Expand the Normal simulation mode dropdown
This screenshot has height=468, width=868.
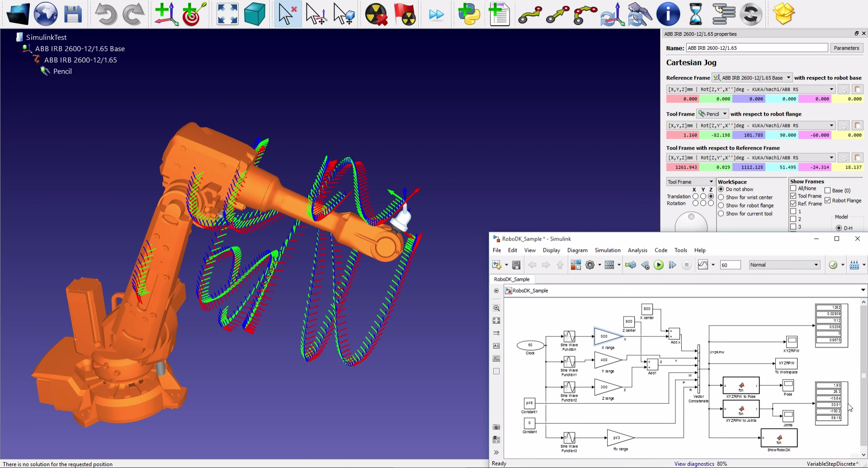click(784, 265)
